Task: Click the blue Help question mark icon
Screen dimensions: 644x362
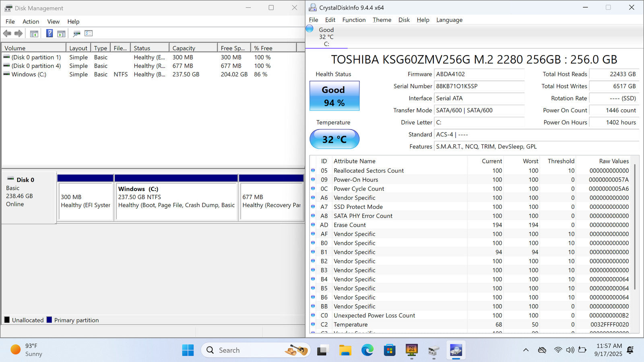Action: click(50, 34)
